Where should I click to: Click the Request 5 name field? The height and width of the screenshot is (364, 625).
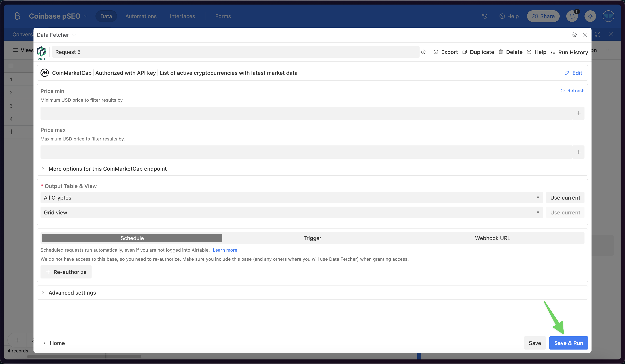236,52
